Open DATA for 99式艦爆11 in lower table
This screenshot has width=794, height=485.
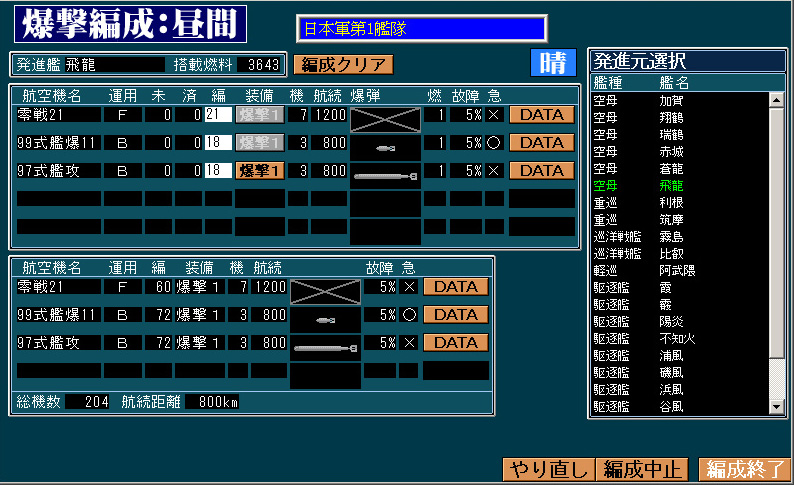[456, 315]
